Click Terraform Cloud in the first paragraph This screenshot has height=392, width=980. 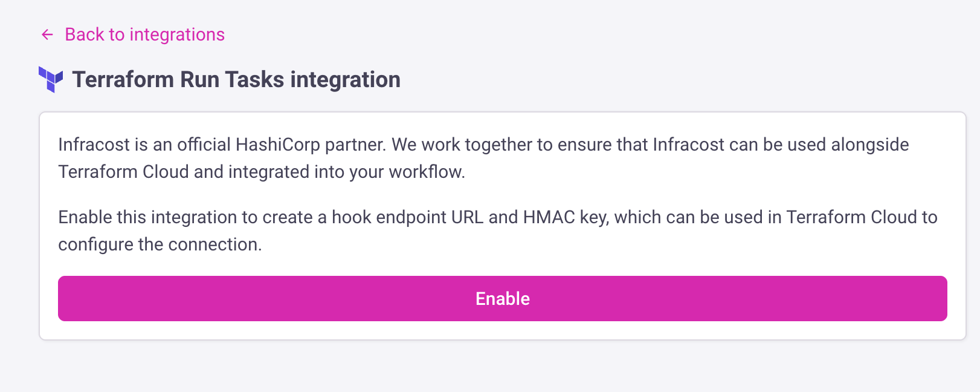(123, 172)
